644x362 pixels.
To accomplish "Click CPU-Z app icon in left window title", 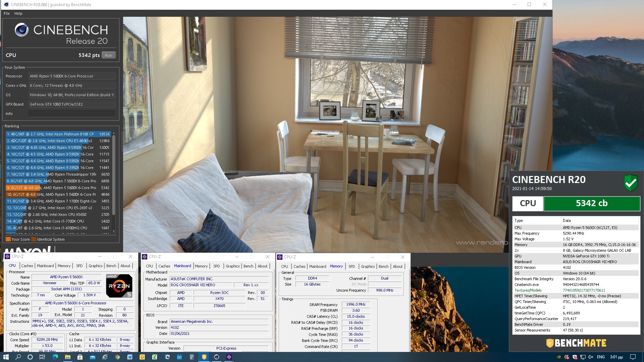I will [x=7, y=256].
